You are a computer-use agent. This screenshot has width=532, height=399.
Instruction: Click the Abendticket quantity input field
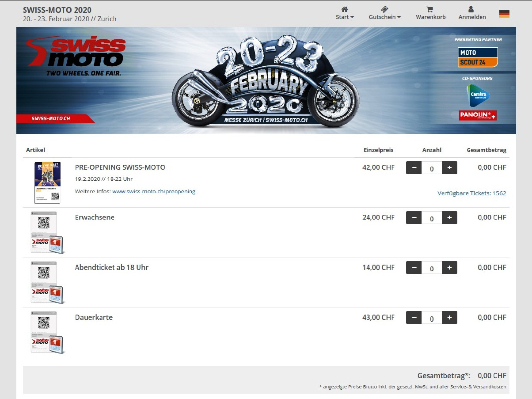tap(432, 268)
